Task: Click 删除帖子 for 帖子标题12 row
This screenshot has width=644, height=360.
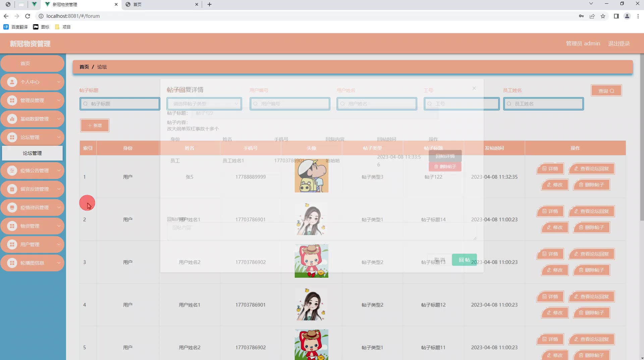Action: [591, 313]
